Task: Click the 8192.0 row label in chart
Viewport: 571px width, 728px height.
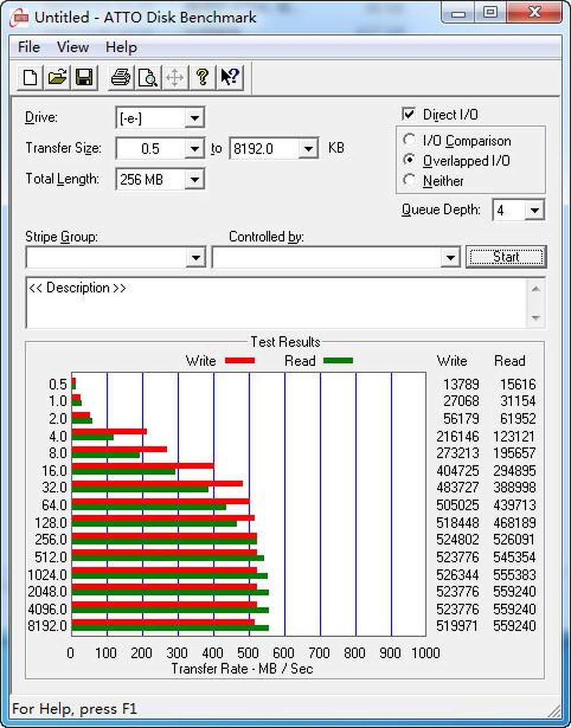Action: pyautogui.click(x=47, y=626)
